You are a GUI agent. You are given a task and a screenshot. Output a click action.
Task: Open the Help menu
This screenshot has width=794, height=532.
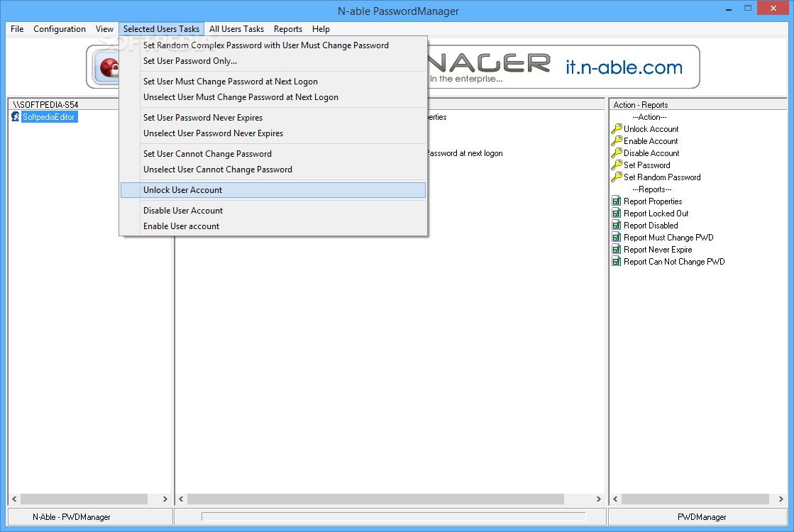pyautogui.click(x=321, y=29)
